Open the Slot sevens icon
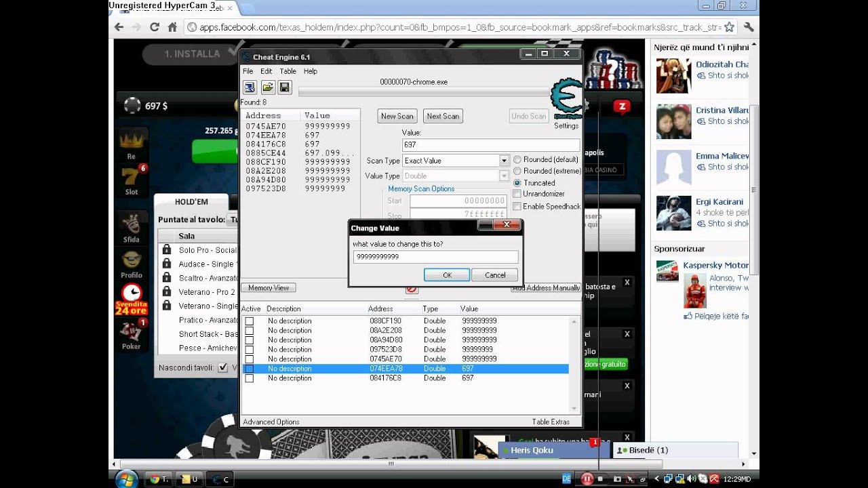 pyautogui.click(x=132, y=180)
